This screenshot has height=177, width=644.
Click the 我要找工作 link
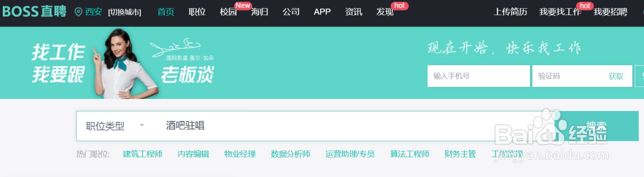(x=560, y=12)
